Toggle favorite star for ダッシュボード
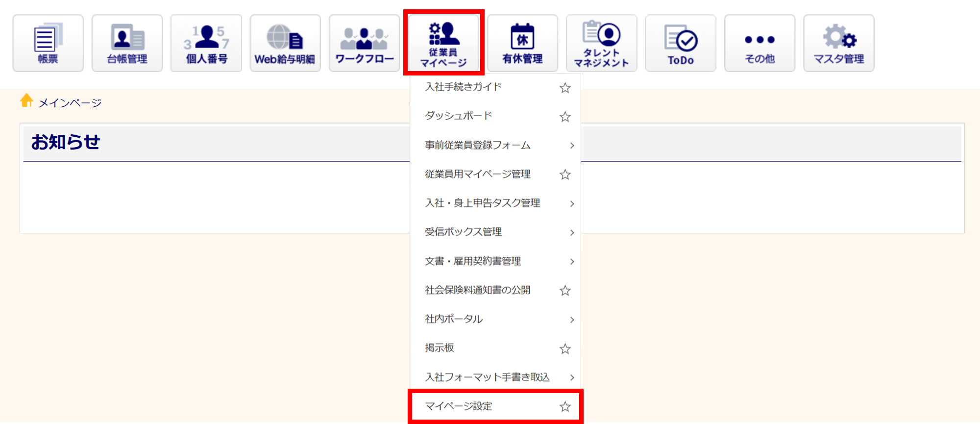The image size is (980, 424). pyautogui.click(x=565, y=117)
